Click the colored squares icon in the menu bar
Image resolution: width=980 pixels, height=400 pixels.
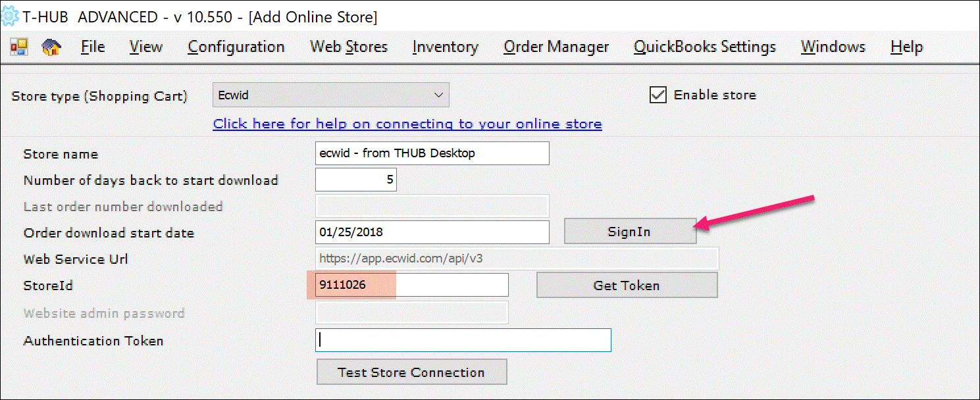pyautogui.click(x=18, y=47)
